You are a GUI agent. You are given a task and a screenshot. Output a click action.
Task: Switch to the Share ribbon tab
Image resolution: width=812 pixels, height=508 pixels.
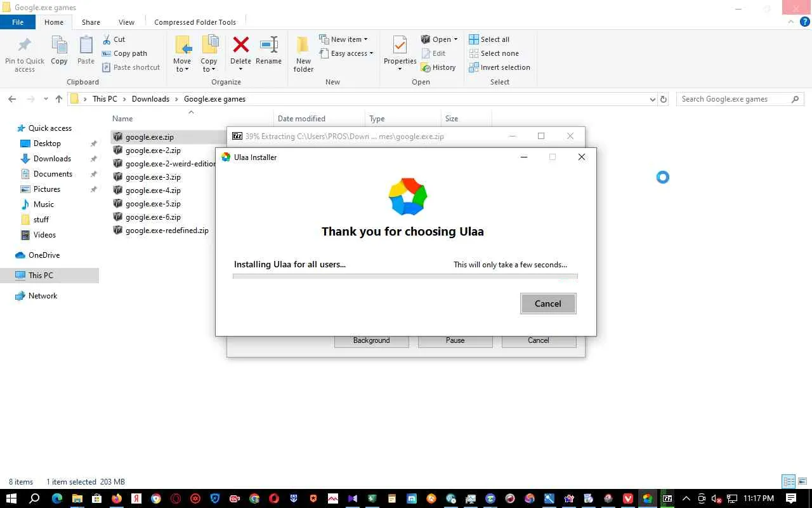click(91, 22)
